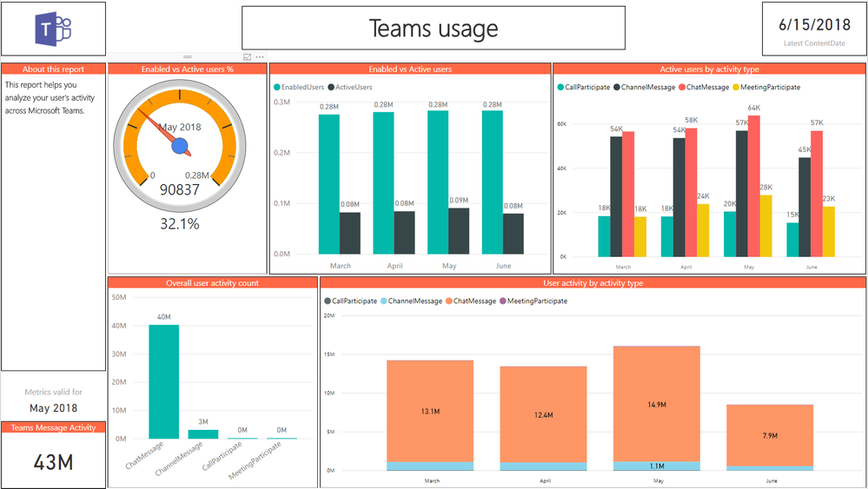
Task: Click the Latest ContentDate label
Action: point(814,43)
